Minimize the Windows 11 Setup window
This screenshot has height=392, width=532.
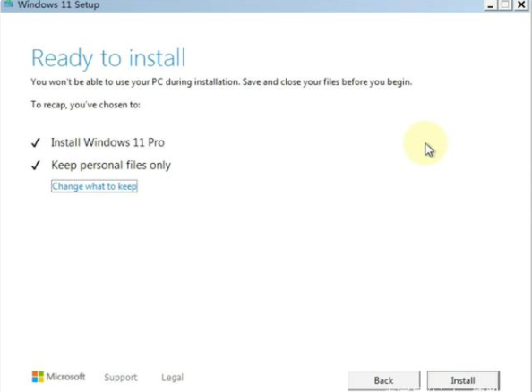(x=490, y=5)
